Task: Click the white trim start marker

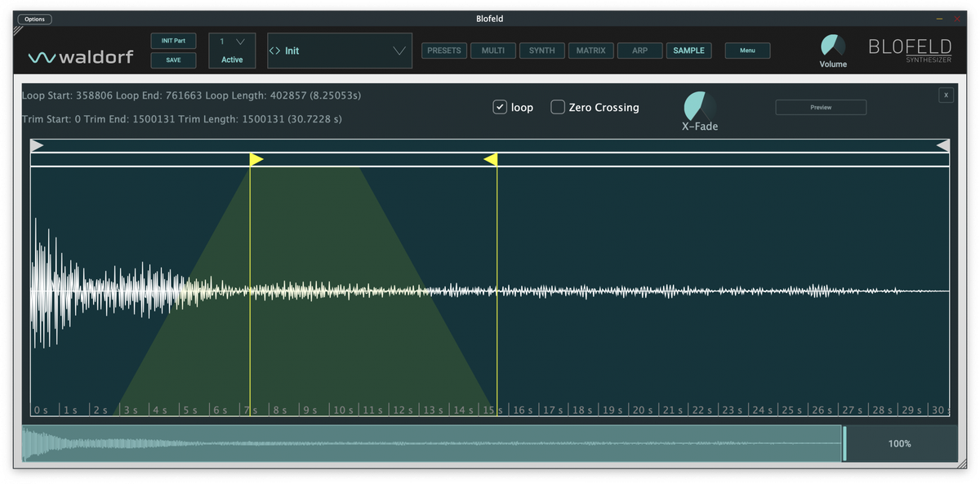Action: 37,145
